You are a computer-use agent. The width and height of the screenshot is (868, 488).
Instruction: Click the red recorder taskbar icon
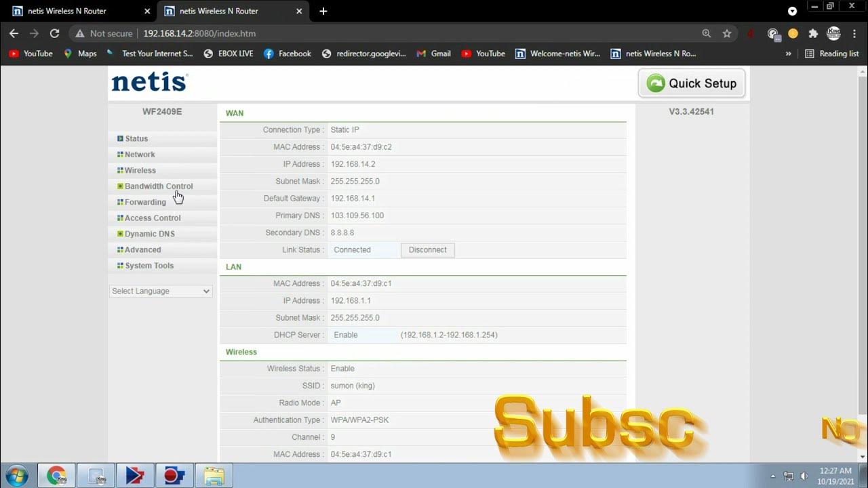[174, 476]
